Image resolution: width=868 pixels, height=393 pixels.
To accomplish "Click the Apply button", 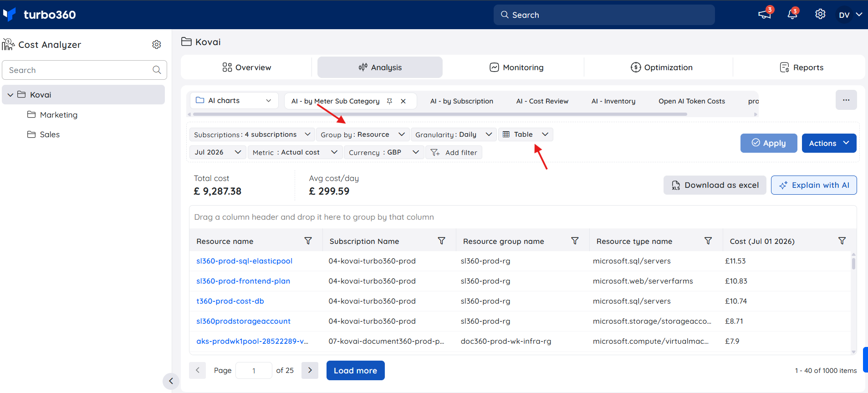I will click(769, 143).
